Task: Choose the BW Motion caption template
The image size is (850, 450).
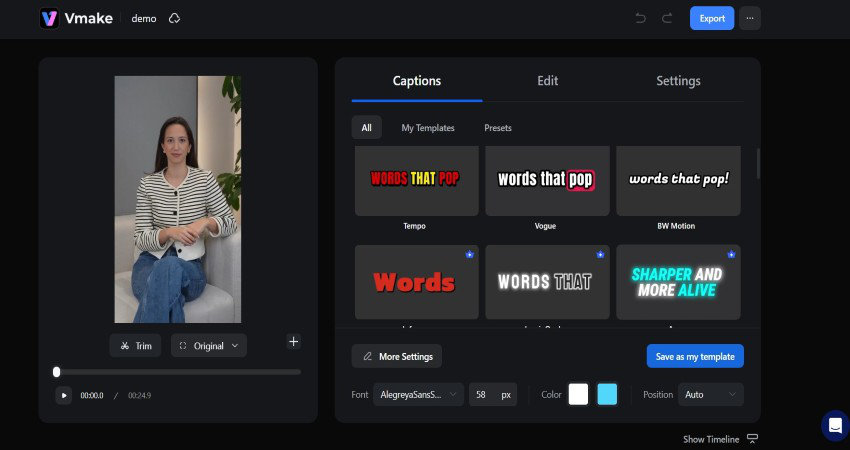Action: 678,181
